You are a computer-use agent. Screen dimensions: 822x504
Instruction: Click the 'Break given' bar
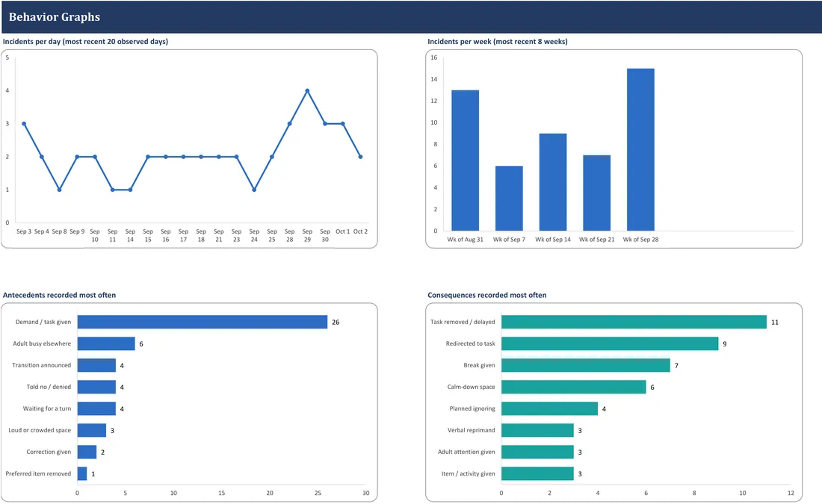[586, 365]
